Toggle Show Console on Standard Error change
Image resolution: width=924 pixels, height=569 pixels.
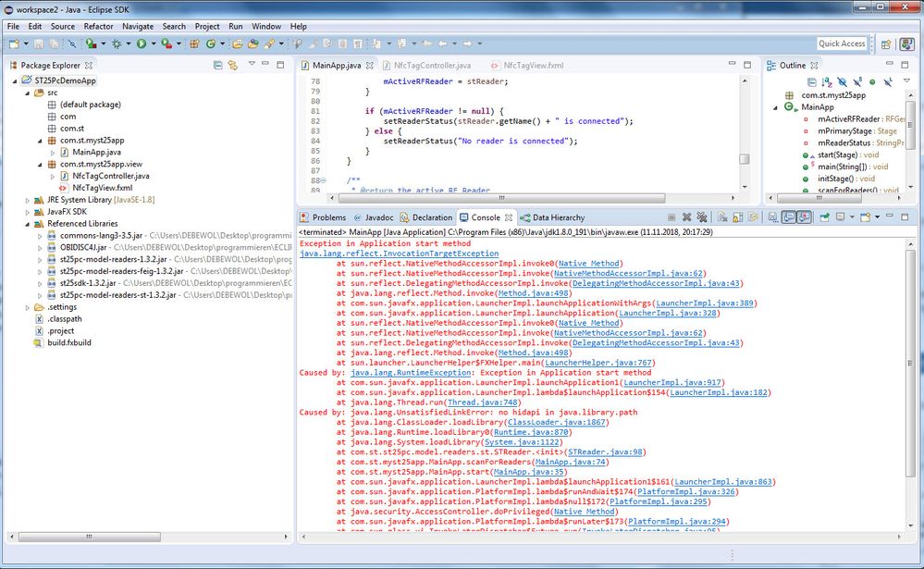click(x=804, y=217)
